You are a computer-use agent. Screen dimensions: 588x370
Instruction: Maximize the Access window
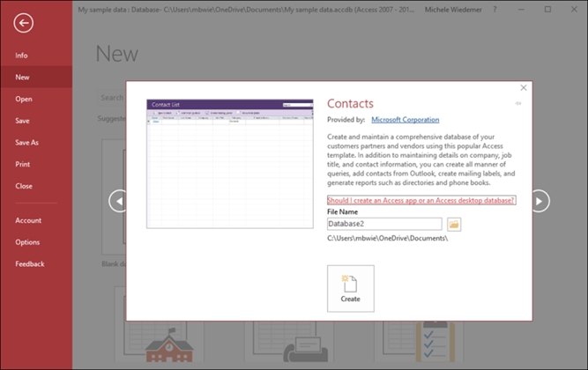pyautogui.click(x=547, y=10)
